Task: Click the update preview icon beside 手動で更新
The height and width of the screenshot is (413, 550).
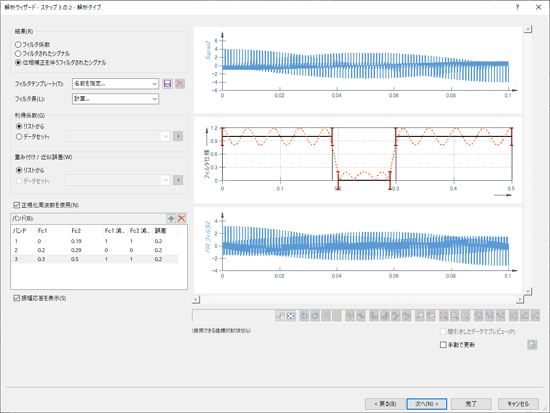Action: pos(532,345)
